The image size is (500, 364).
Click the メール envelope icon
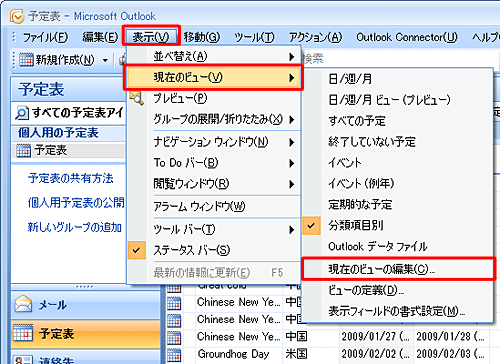[23, 304]
